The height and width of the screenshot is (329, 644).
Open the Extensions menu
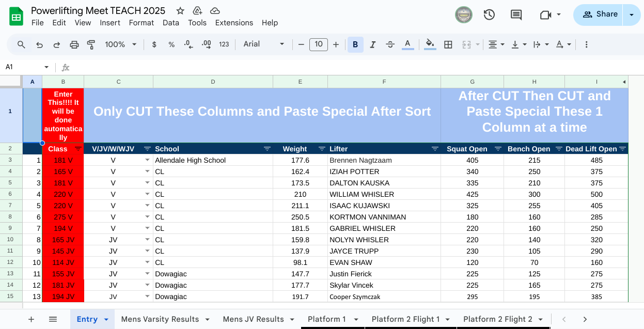coord(234,23)
